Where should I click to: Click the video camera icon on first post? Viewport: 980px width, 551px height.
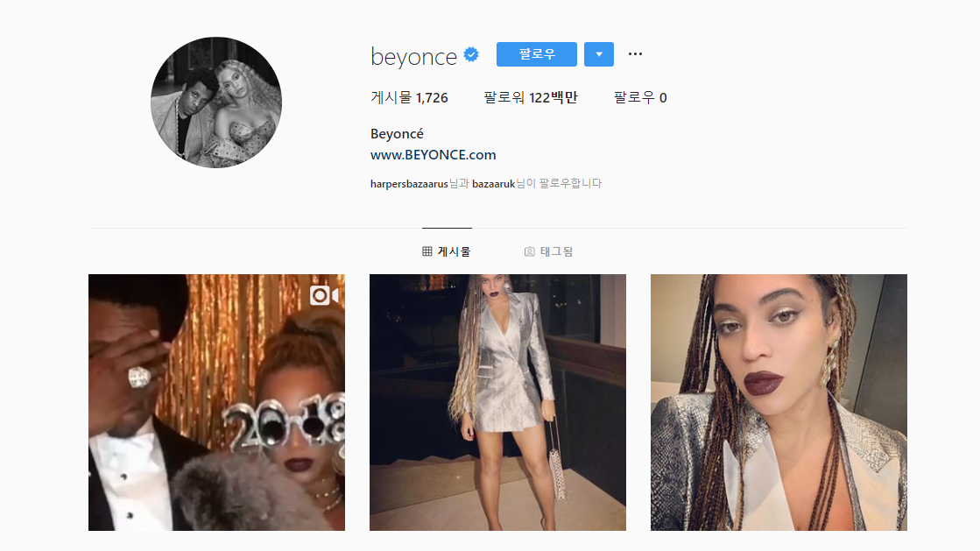(x=324, y=295)
